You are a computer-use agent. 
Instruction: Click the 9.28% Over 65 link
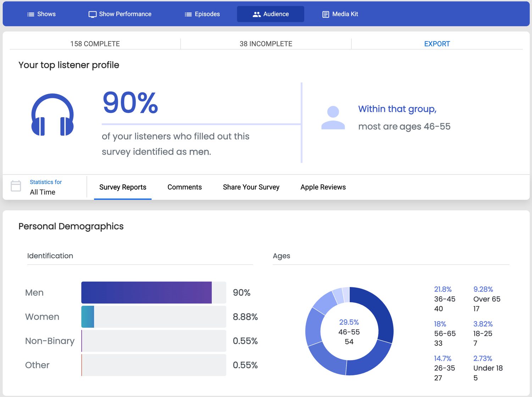[x=483, y=289]
